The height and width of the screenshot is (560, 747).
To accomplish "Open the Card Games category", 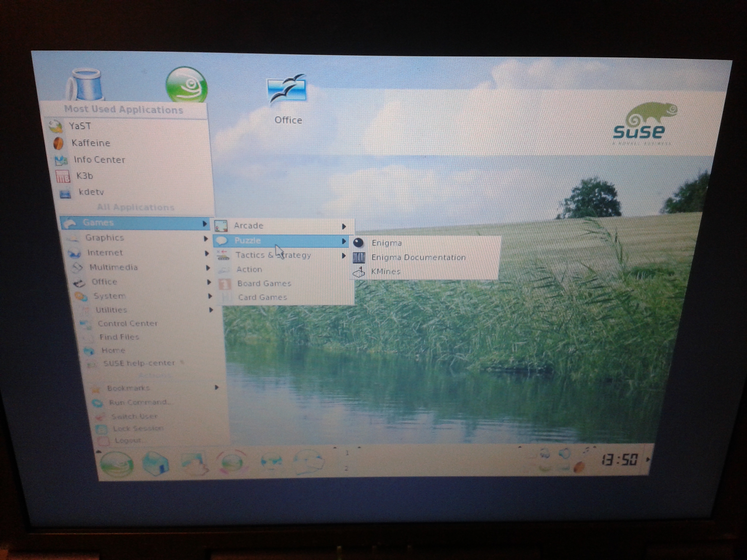I will tap(286, 297).
